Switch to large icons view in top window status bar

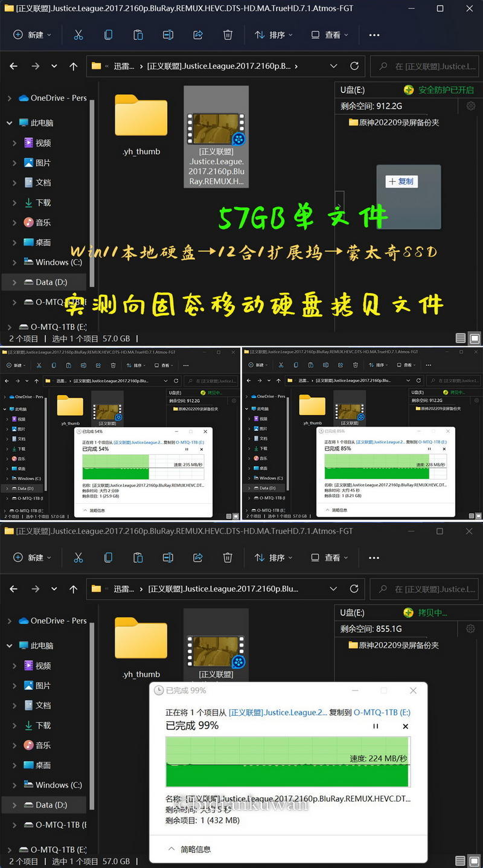tap(475, 338)
